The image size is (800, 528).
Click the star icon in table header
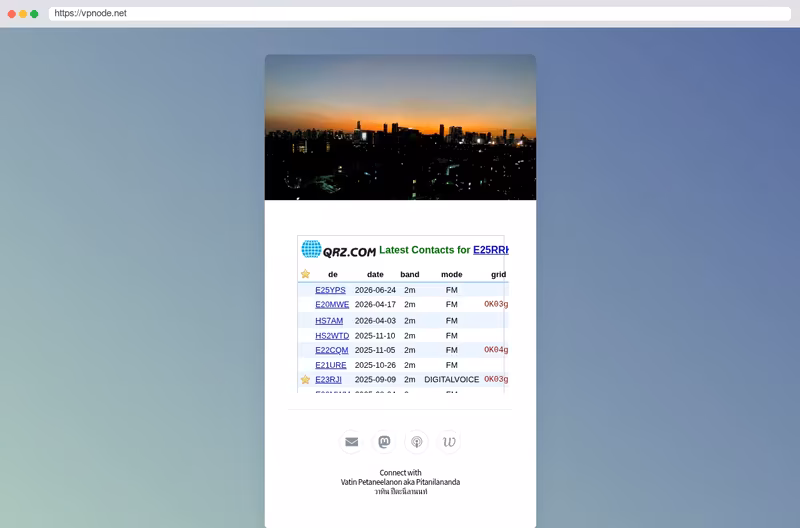305,274
